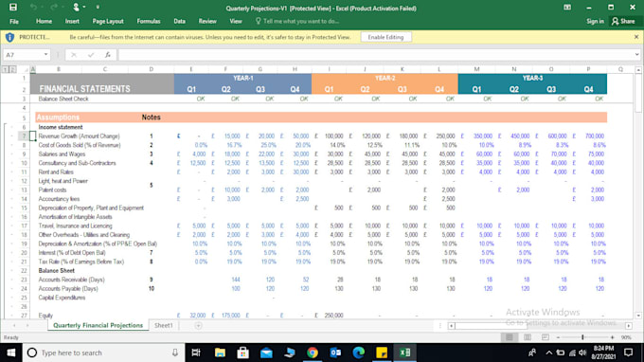Switch to the Home ribbon tab

tap(44, 22)
